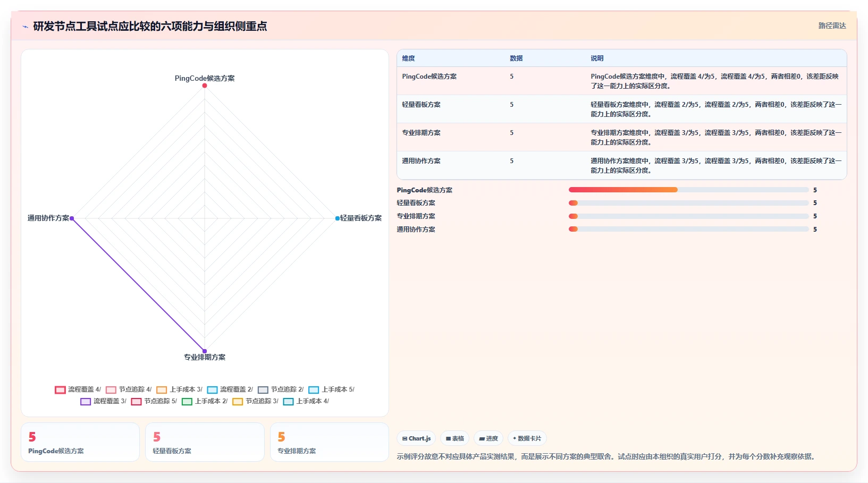Toggle the 上手成本 5/ legend item
This screenshot has height=483, width=868.
click(x=332, y=389)
